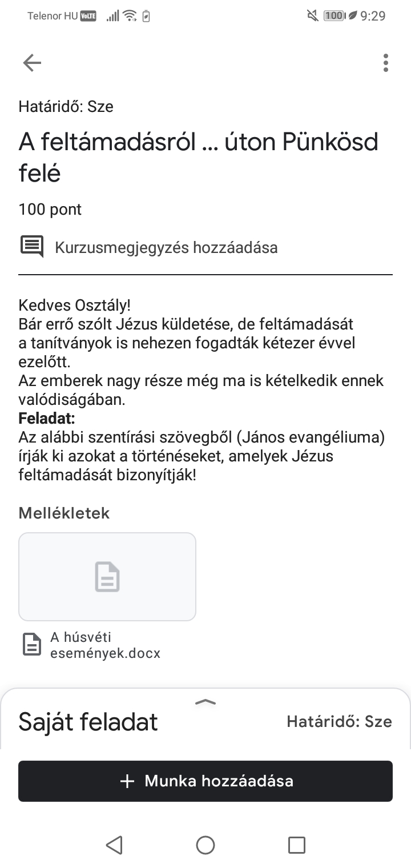Tap the back arrow icon
This screenshot has height=868, width=411.
[32, 63]
